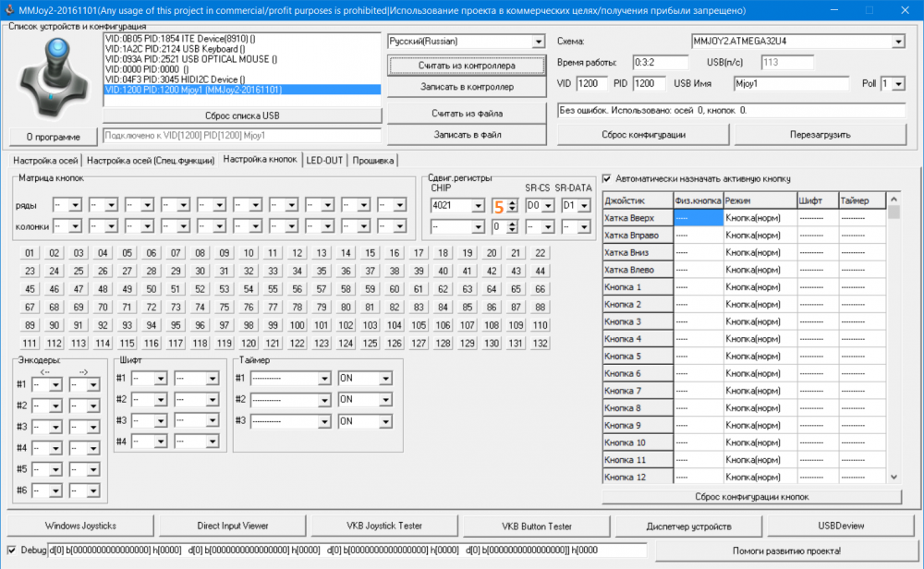Switch to the Настройка осей tab

click(45, 161)
